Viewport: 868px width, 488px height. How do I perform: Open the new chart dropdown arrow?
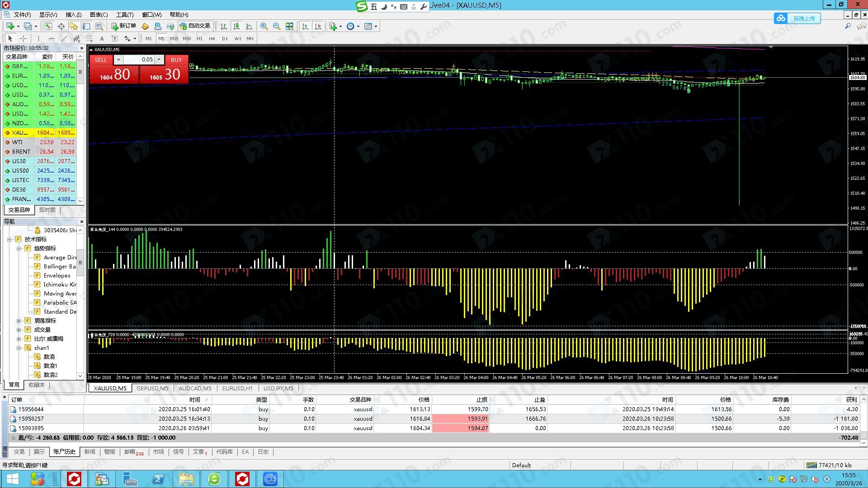(x=18, y=26)
